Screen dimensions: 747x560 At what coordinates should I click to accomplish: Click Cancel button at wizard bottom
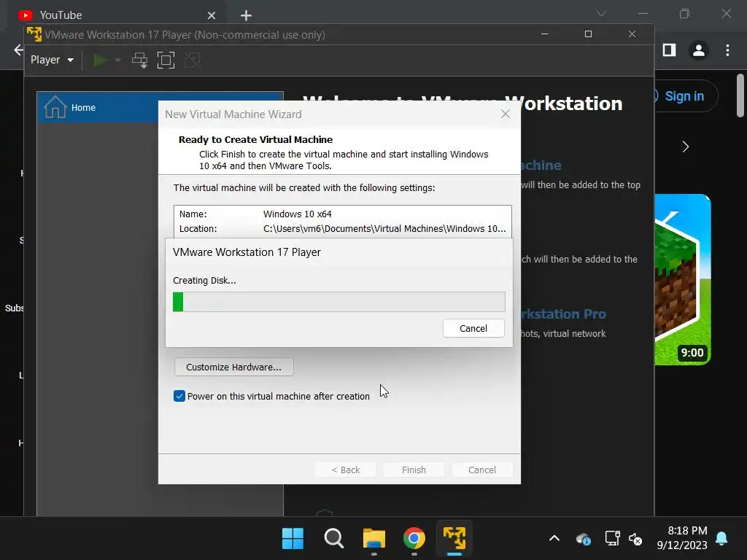click(x=481, y=470)
